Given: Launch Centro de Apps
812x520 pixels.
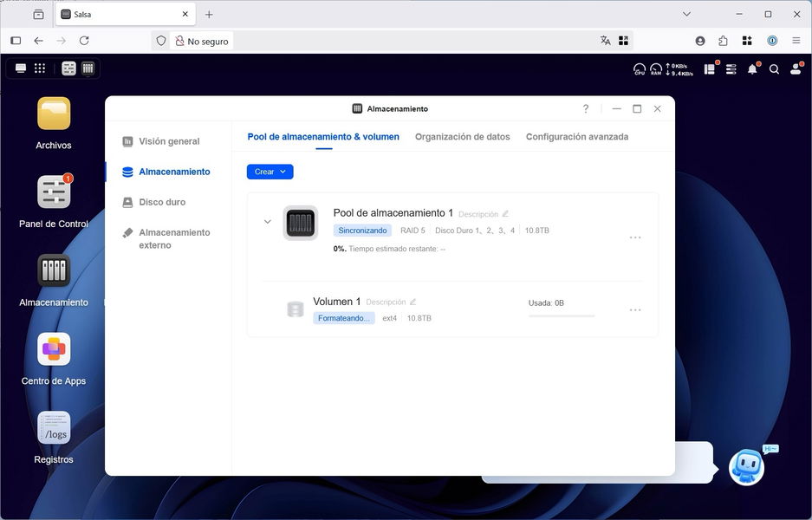Looking at the screenshot, I should 54,349.
